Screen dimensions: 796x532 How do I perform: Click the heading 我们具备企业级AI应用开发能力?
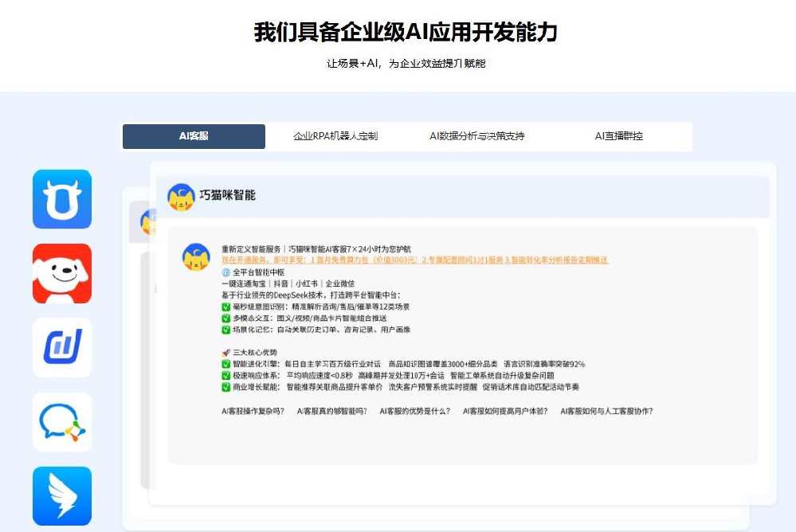pyautogui.click(x=406, y=32)
